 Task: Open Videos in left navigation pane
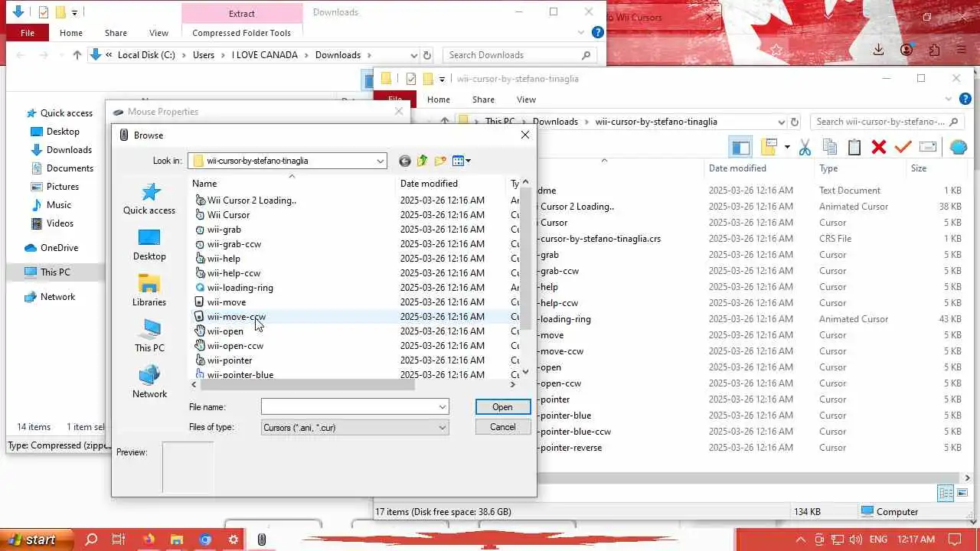click(x=52, y=223)
